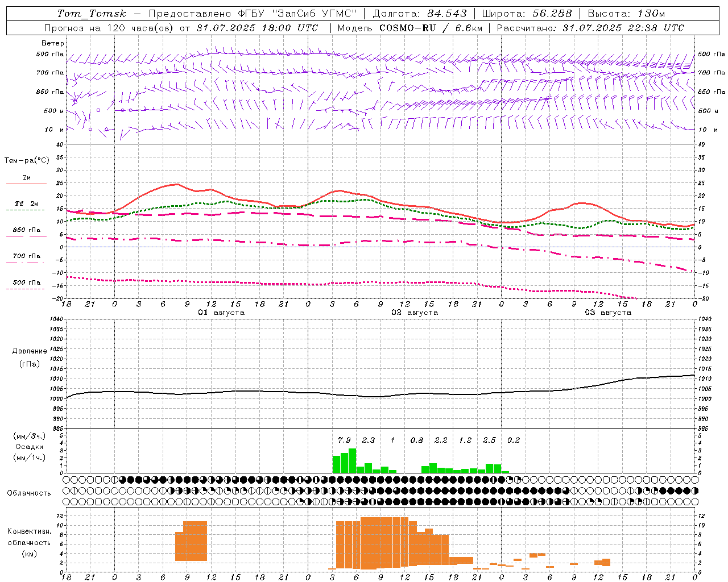Click the Тем-ра(°C) panel label
Image resolution: width=728 pixels, height=582 pixels.
tap(27, 161)
